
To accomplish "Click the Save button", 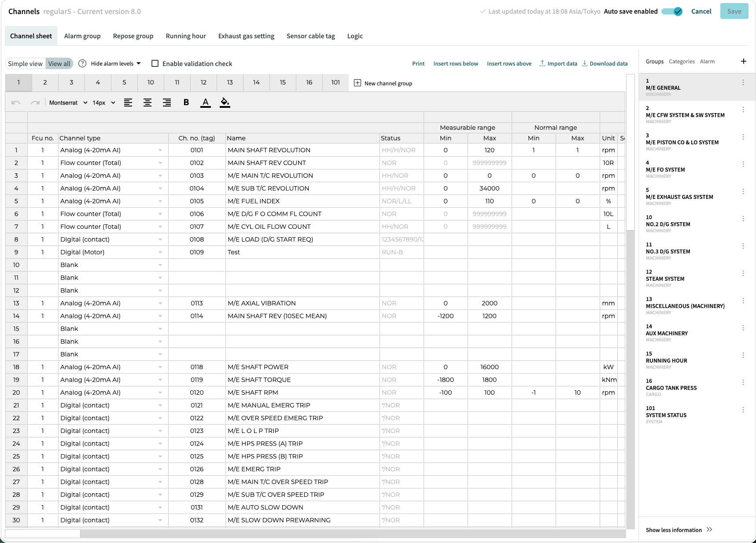I will pyautogui.click(x=734, y=11).
